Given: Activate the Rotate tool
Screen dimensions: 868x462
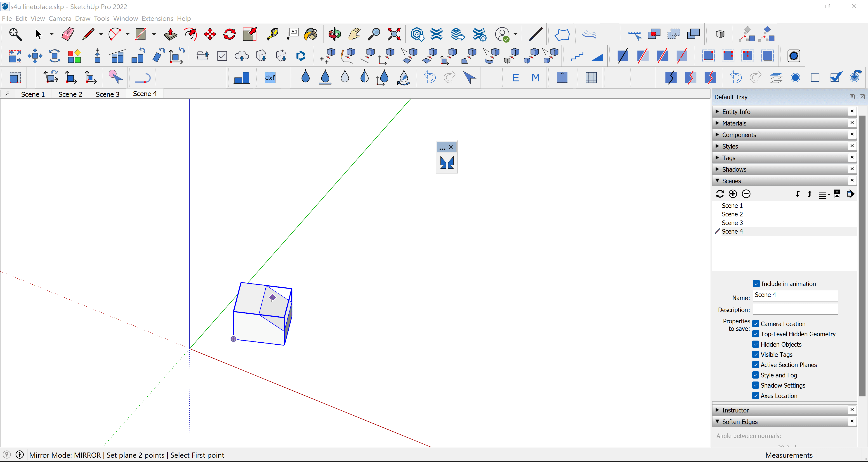Looking at the screenshot, I should click(x=229, y=34).
